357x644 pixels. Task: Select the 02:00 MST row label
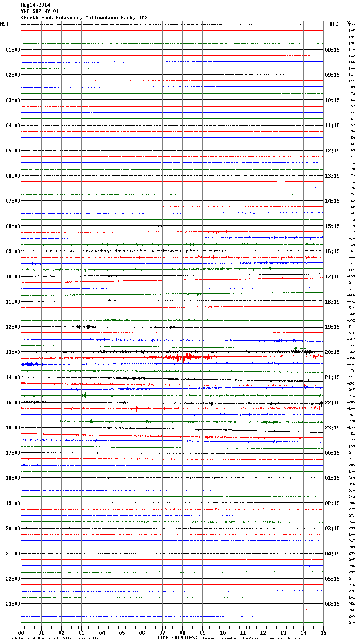click(x=13, y=75)
